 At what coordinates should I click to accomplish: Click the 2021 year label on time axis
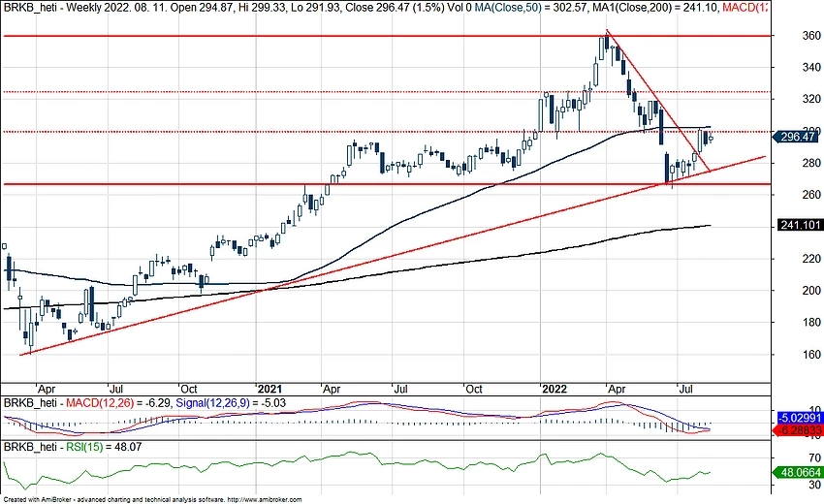pos(269,385)
